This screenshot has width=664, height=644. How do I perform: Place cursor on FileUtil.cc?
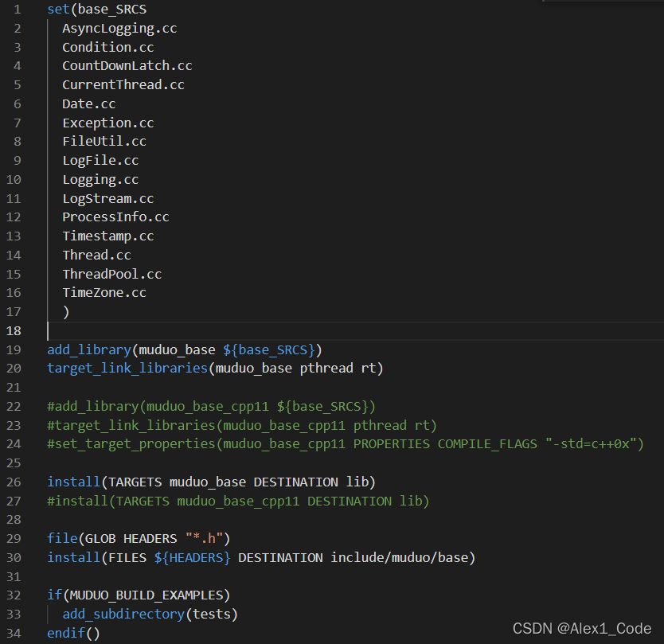104,142
